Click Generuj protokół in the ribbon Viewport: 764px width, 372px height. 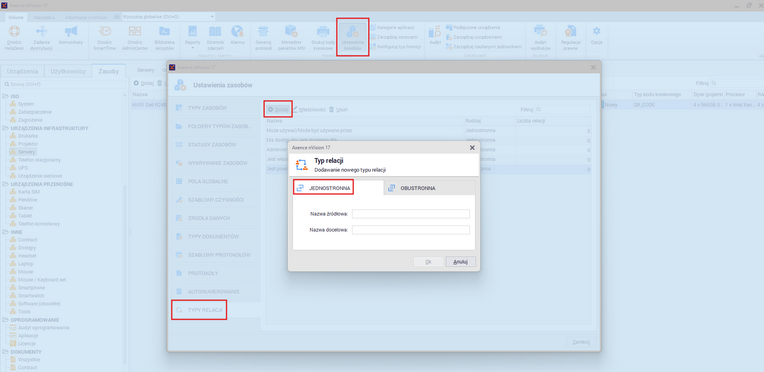263,37
